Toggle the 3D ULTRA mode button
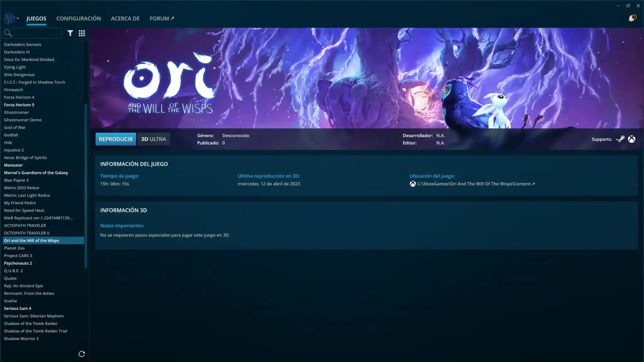The width and height of the screenshot is (644, 362). pos(153,139)
